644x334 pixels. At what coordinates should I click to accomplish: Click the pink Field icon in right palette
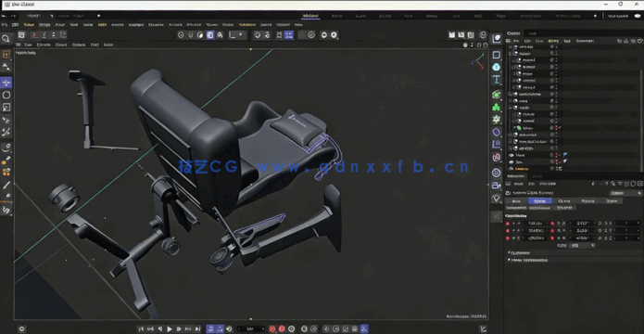click(x=497, y=157)
